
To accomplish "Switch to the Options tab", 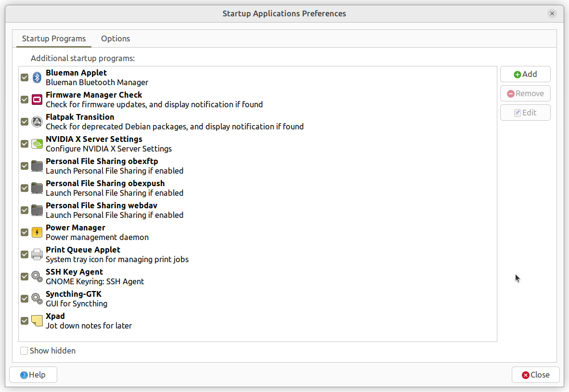I will pos(115,38).
